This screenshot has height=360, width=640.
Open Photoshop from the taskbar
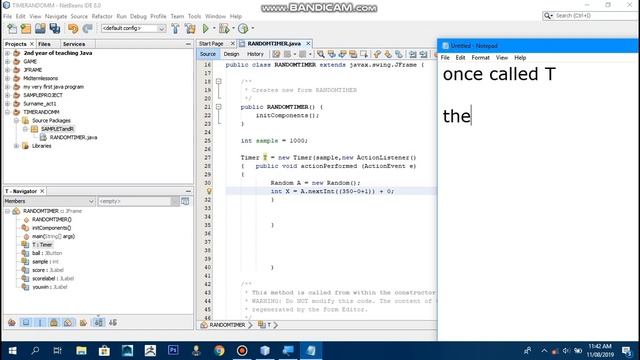pyautogui.click(x=173, y=351)
